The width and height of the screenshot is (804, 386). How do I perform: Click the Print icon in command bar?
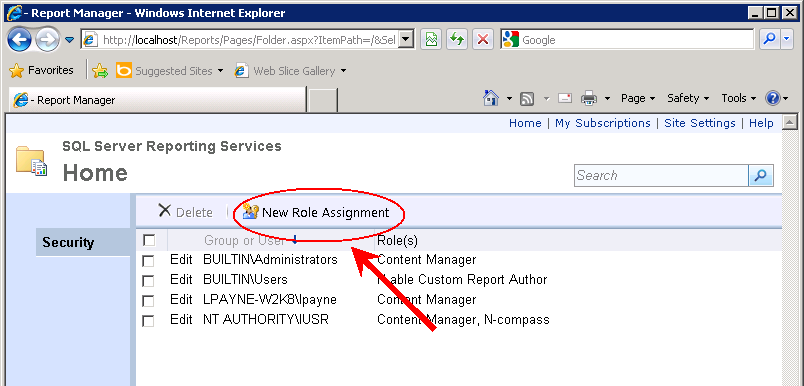click(588, 98)
